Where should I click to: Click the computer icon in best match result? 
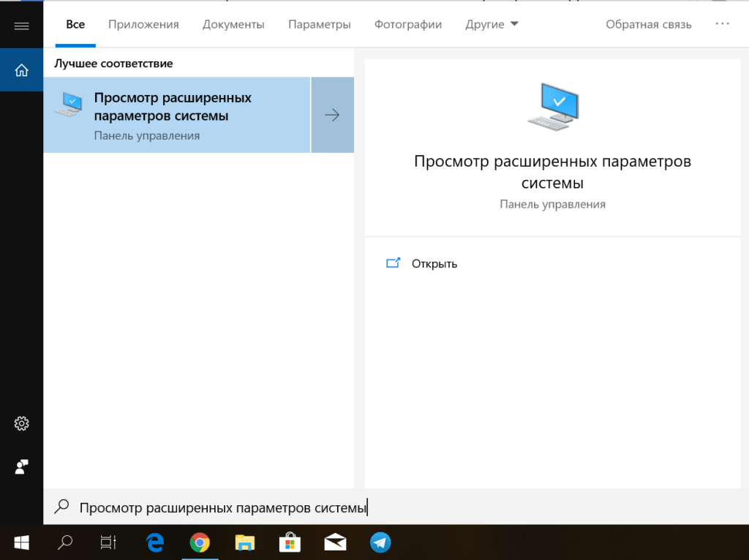tap(68, 105)
